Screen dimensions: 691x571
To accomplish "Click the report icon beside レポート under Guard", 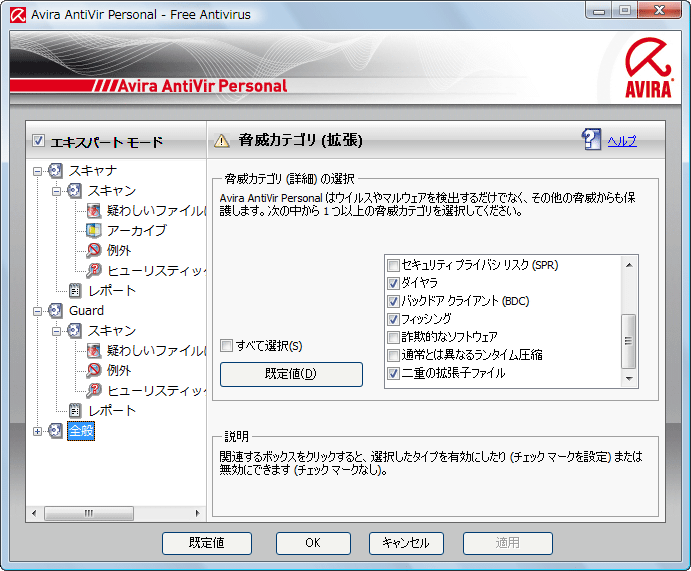I will (x=74, y=411).
